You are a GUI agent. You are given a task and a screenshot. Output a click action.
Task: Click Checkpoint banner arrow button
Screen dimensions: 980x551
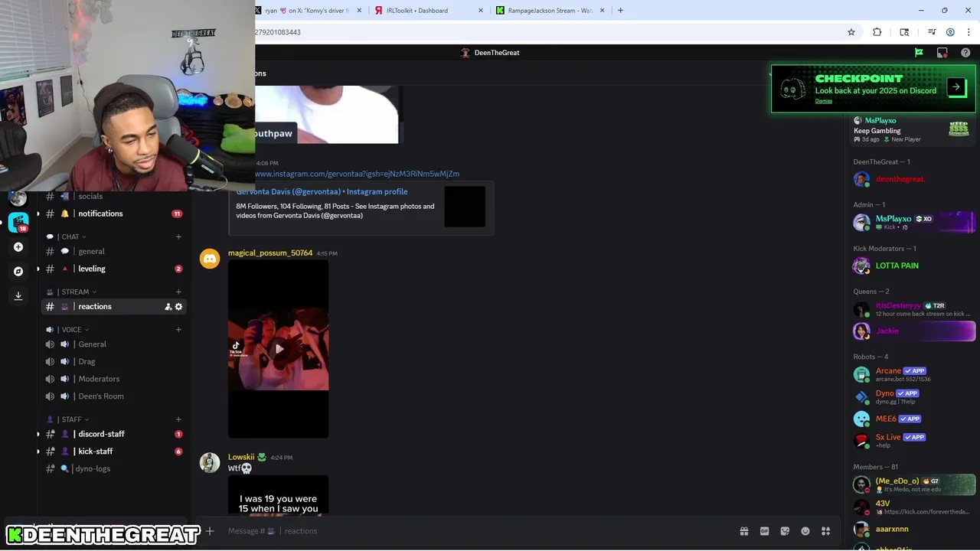[x=956, y=87]
